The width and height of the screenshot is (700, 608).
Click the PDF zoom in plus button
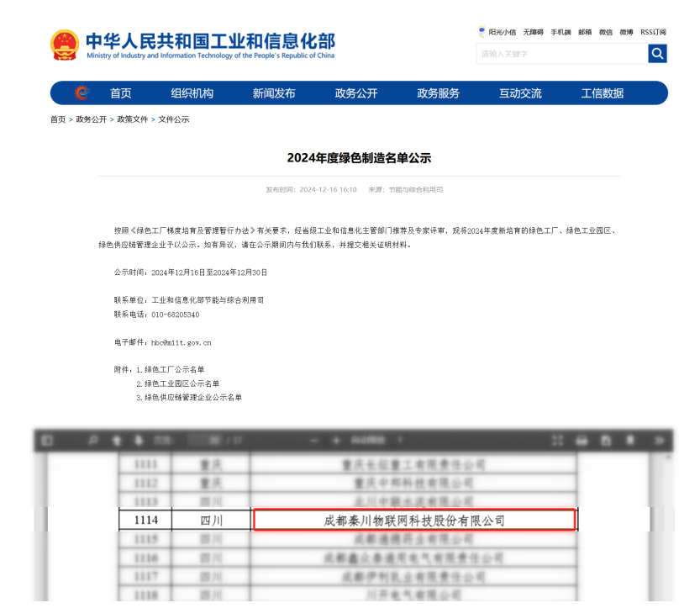336,441
